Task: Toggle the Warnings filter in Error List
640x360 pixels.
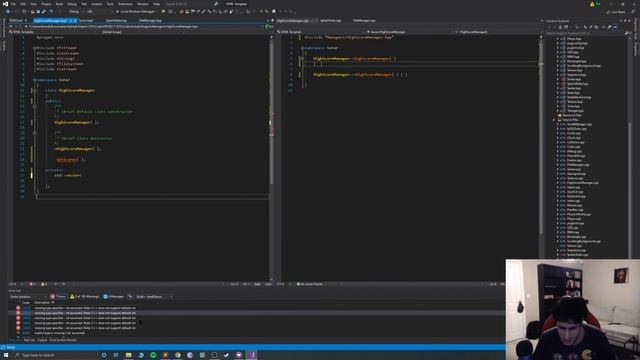Action: point(84,297)
